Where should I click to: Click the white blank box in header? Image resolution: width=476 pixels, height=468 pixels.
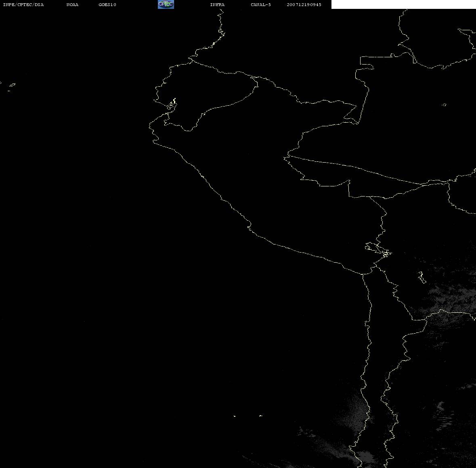[x=403, y=4]
